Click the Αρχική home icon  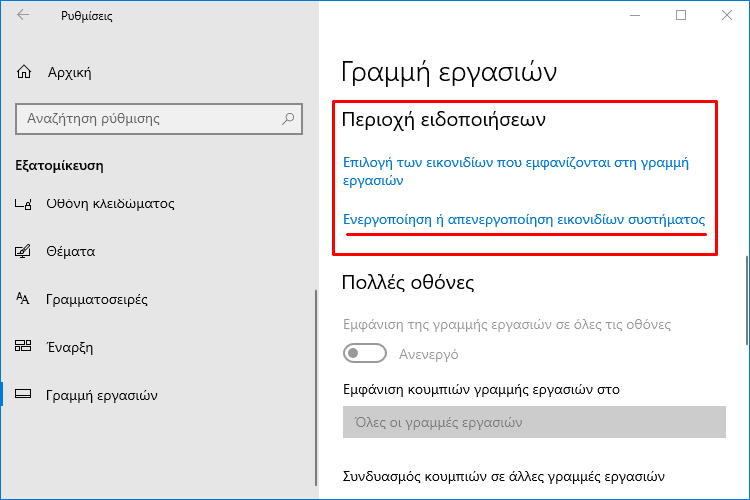tap(24, 72)
